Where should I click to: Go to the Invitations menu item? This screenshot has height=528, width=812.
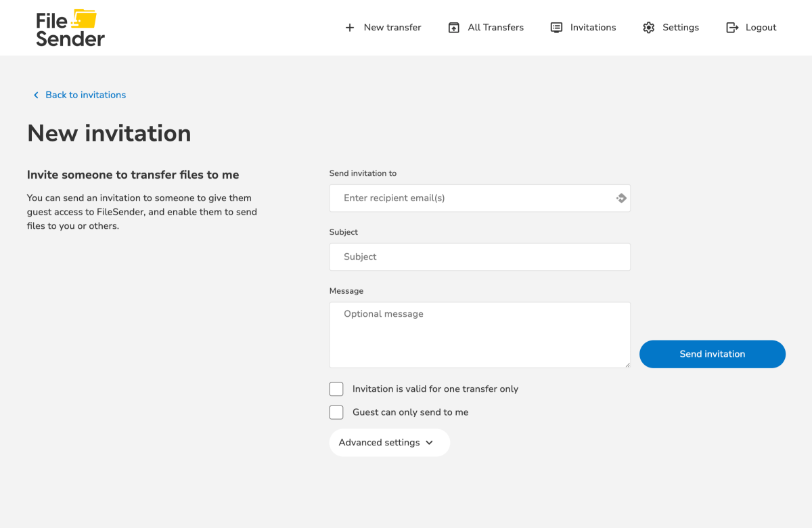593,28
